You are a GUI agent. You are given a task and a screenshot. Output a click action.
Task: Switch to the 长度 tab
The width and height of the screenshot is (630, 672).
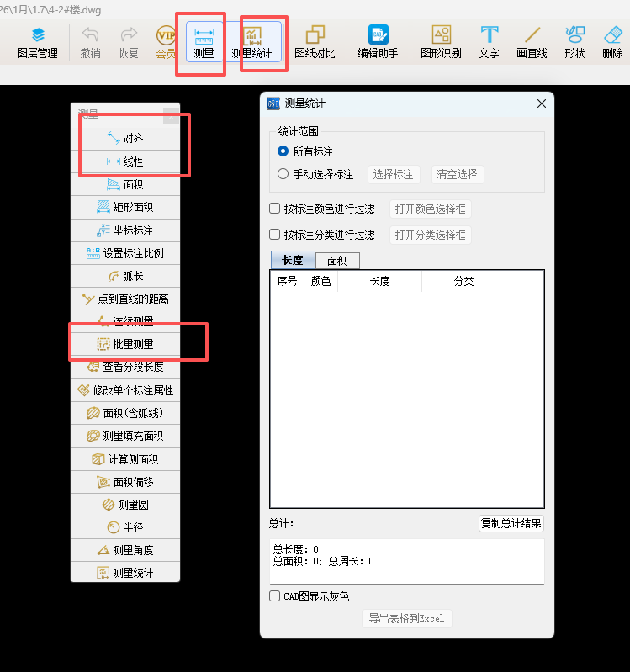293,260
